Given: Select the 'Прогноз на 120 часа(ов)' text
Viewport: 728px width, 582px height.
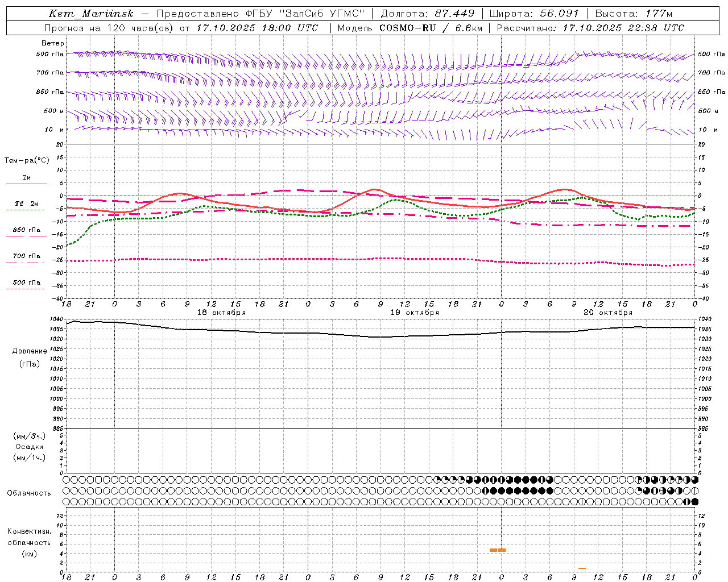Looking at the screenshot, I should pyautogui.click(x=109, y=28).
